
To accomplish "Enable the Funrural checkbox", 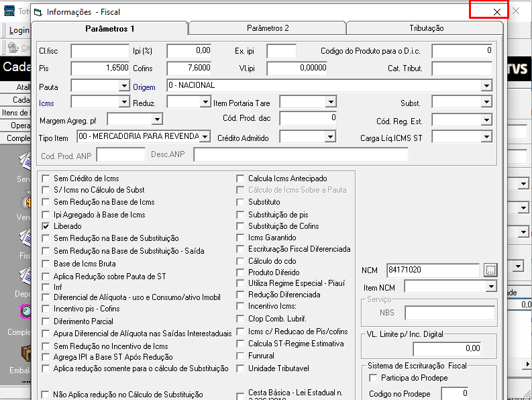I will pos(240,356).
